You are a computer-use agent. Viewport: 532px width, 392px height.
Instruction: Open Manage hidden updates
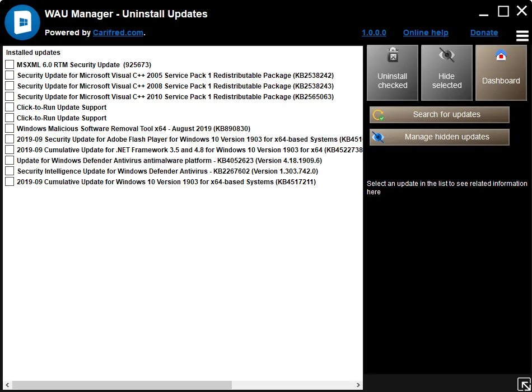coord(440,137)
